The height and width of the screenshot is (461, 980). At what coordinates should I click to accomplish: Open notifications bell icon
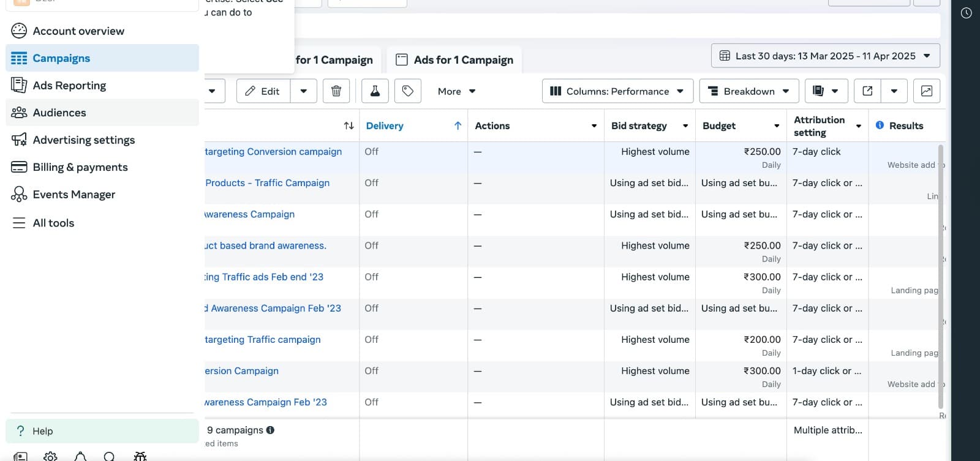[x=80, y=457]
